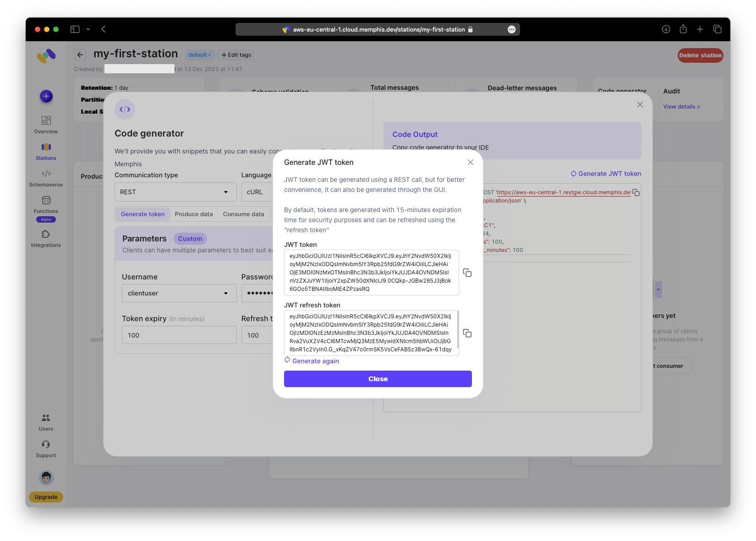
Task: Open the Users section
Action: (x=46, y=422)
